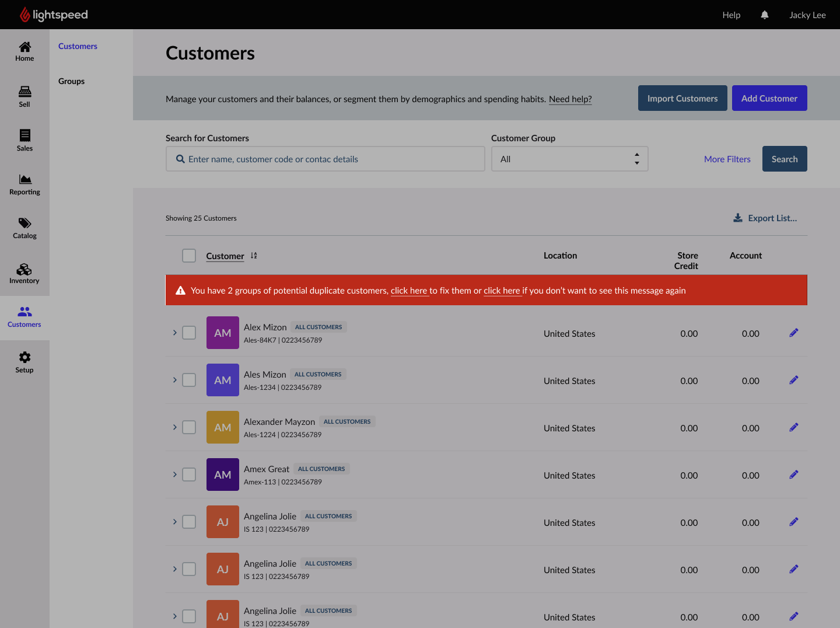Open the Customer Group dropdown
Screen dimensions: 840x628
tap(569, 159)
